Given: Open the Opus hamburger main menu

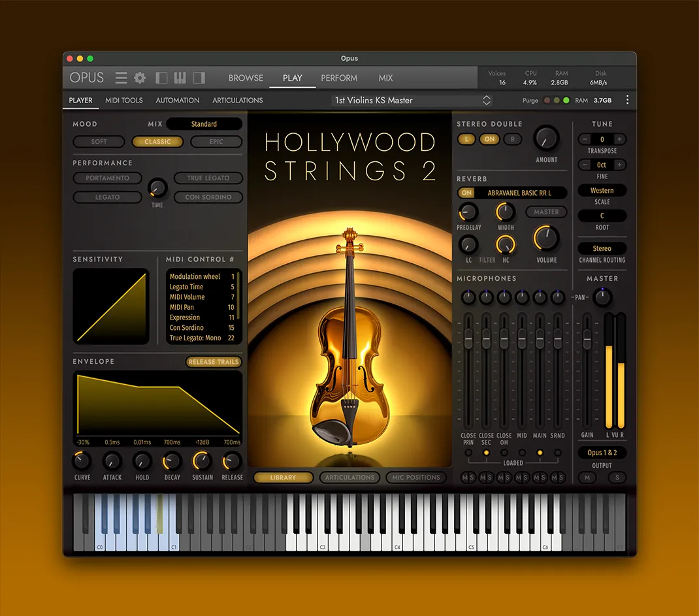Looking at the screenshot, I should tap(122, 78).
